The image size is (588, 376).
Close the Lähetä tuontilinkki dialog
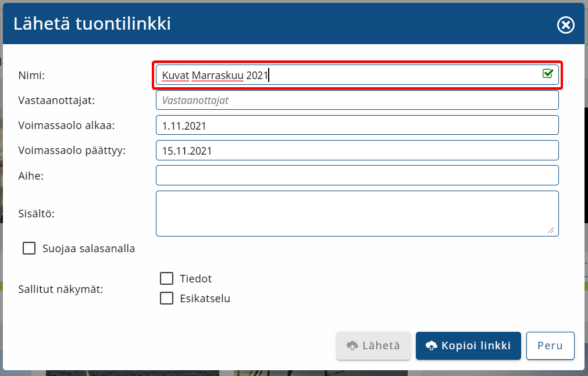tap(565, 24)
